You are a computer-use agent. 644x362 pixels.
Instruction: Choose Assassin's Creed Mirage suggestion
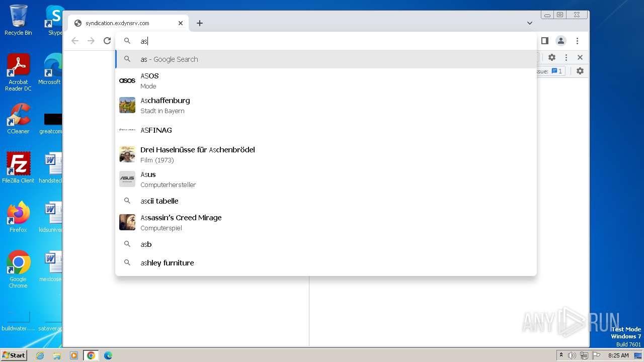point(326,222)
